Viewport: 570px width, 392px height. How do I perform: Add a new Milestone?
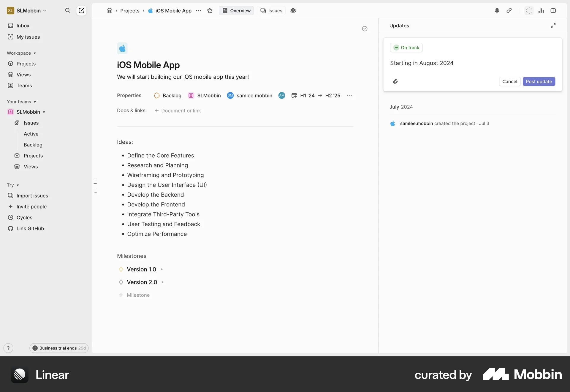tap(134, 295)
